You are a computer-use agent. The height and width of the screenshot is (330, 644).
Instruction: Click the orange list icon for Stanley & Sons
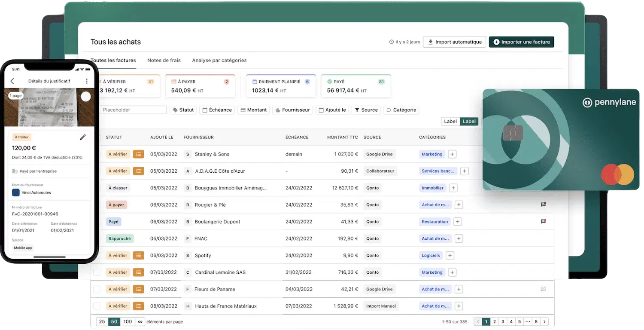point(138,154)
